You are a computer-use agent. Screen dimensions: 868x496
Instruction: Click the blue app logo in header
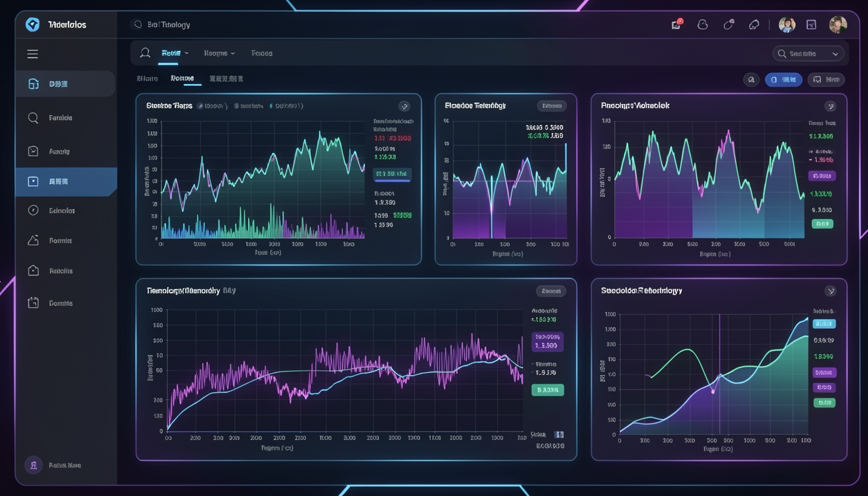[x=32, y=25]
